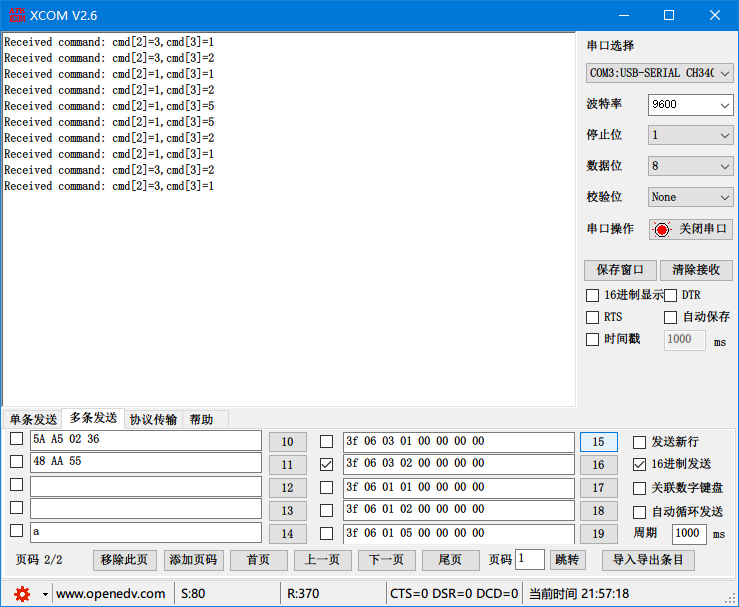The width and height of the screenshot is (739, 607).
Task: Open the arrow menu beside the gear icon
Action: click(x=45, y=594)
